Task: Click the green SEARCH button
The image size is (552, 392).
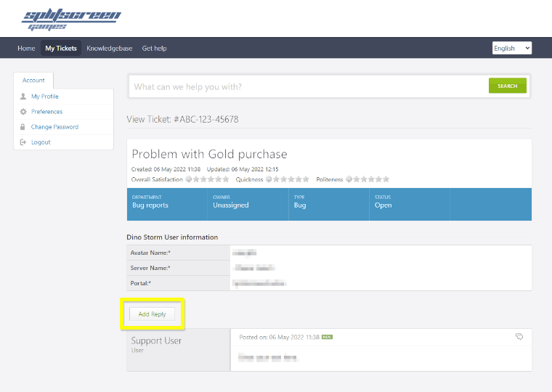Action: (x=507, y=86)
